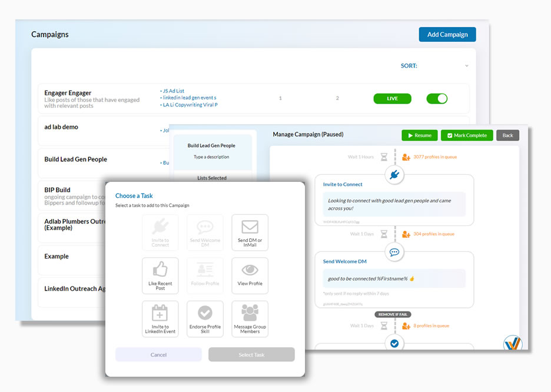The height and width of the screenshot is (392, 551).
Task: Click the Add Campaign button
Action: (447, 34)
